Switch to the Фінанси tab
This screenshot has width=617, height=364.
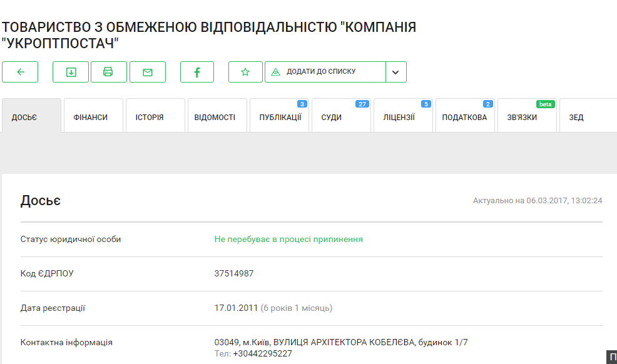tap(90, 117)
